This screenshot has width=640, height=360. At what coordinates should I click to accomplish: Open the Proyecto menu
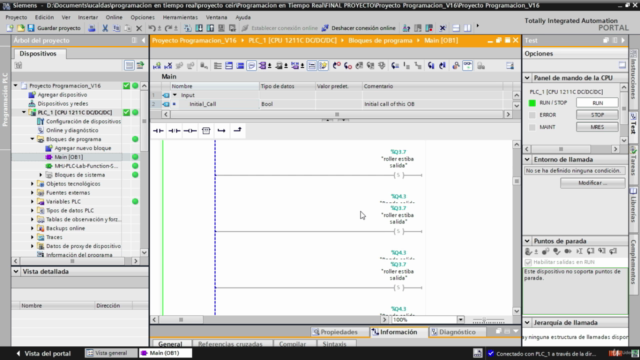click(x=16, y=17)
